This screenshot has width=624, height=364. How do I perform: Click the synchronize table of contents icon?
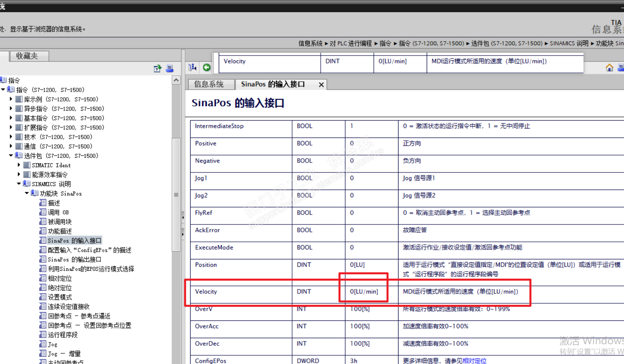(193, 67)
